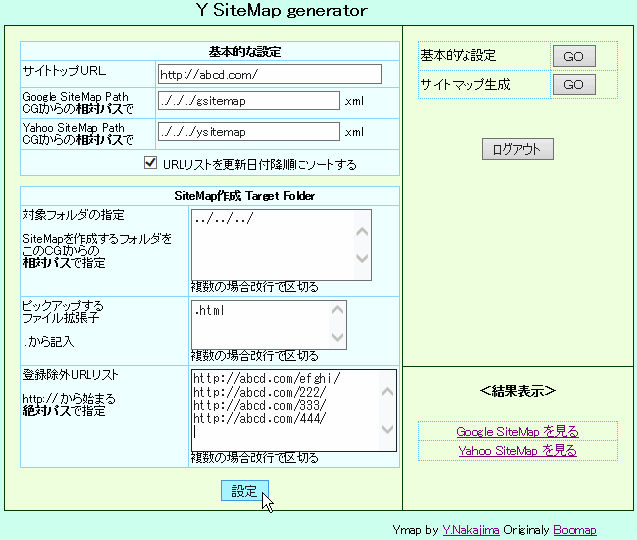This screenshot has height=540, width=637.
Task: Click the site top URL input field
Action: [x=269, y=74]
